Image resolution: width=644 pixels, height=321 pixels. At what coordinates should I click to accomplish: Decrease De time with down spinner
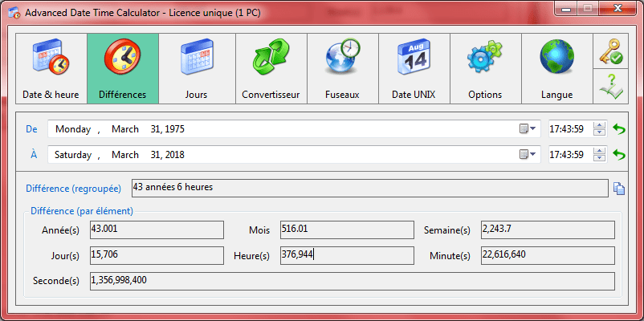600,132
